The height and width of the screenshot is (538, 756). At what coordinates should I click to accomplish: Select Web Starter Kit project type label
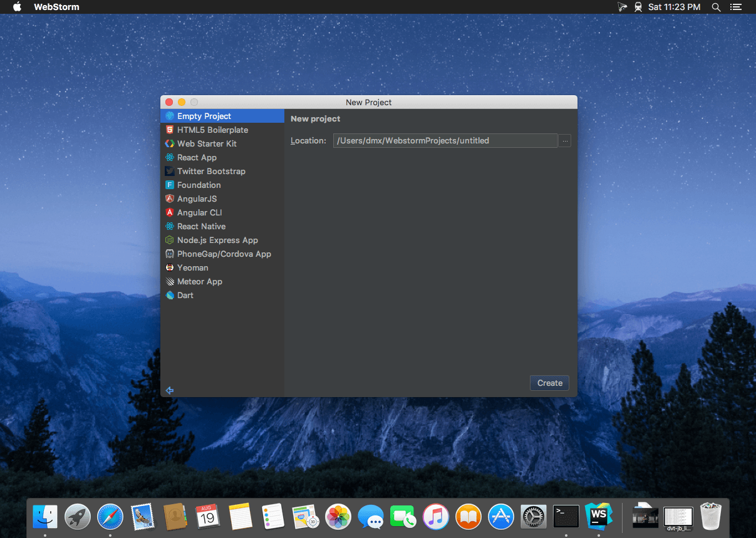coord(207,143)
